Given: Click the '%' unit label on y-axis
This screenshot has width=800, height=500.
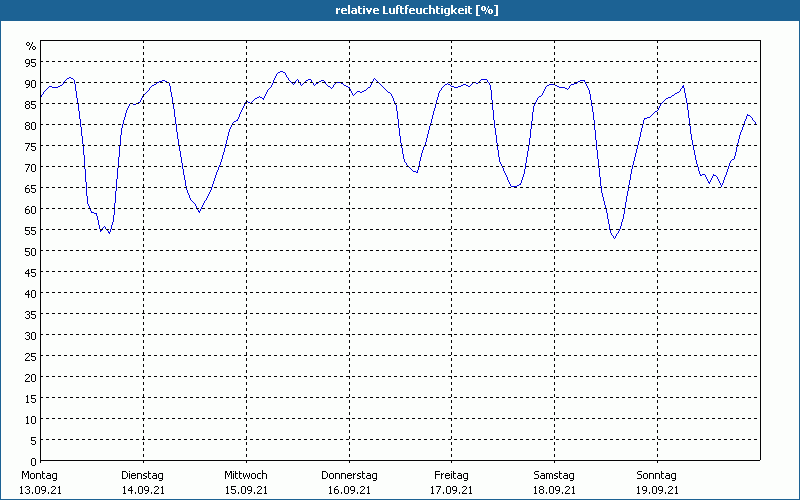Looking at the screenshot, I should point(31,46).
